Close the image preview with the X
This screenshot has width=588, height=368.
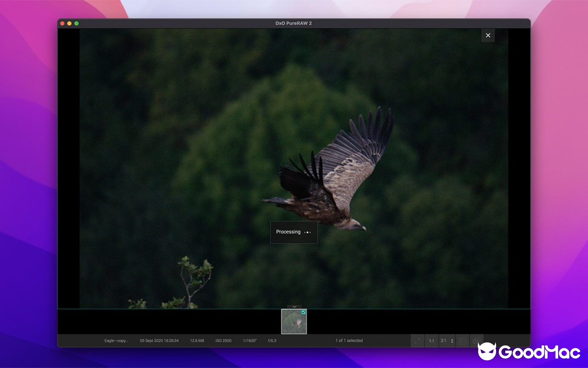click(x=488, y=35)
